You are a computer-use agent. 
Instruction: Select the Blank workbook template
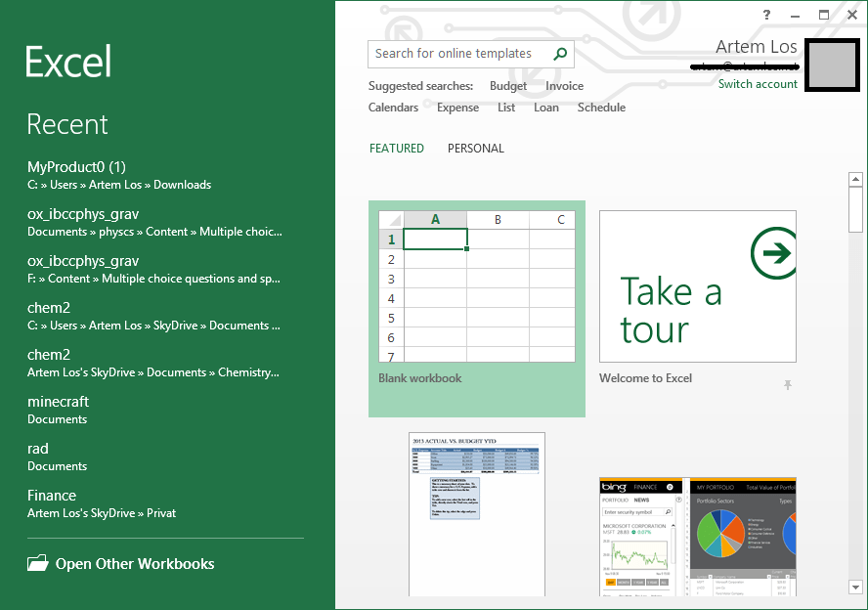pyautogui.click(x=477, y=308)
